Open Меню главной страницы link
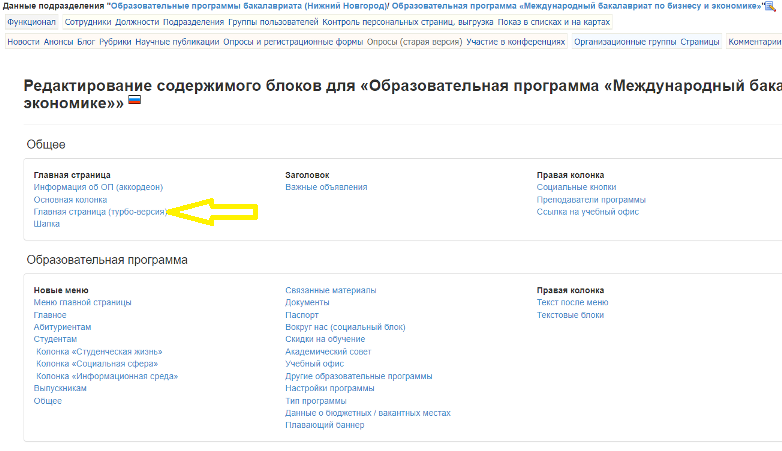Screen dimensions: 782x451 coord(82,303)
